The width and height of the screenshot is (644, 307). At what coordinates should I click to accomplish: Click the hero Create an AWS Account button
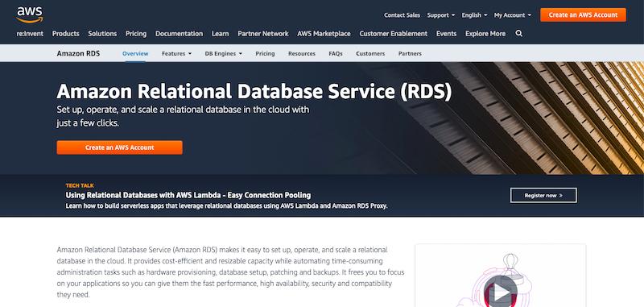point(119,147)
